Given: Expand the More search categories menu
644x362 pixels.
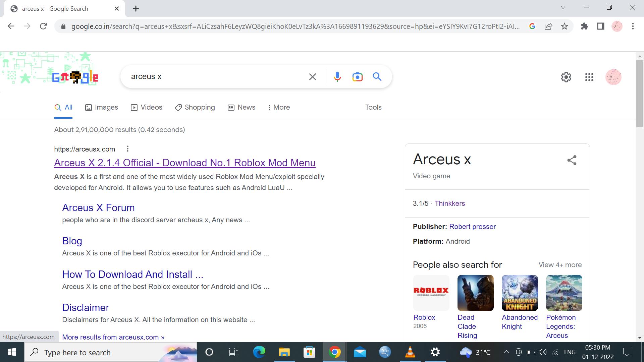Looking at the screenshot, I should click(x=279, y=107).
